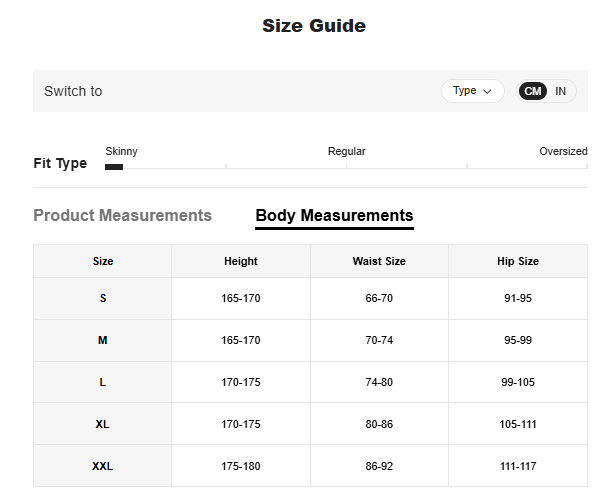615x498 pixels.
Task: Open the Product Measurements tab
Action: [x=122, y=215]
